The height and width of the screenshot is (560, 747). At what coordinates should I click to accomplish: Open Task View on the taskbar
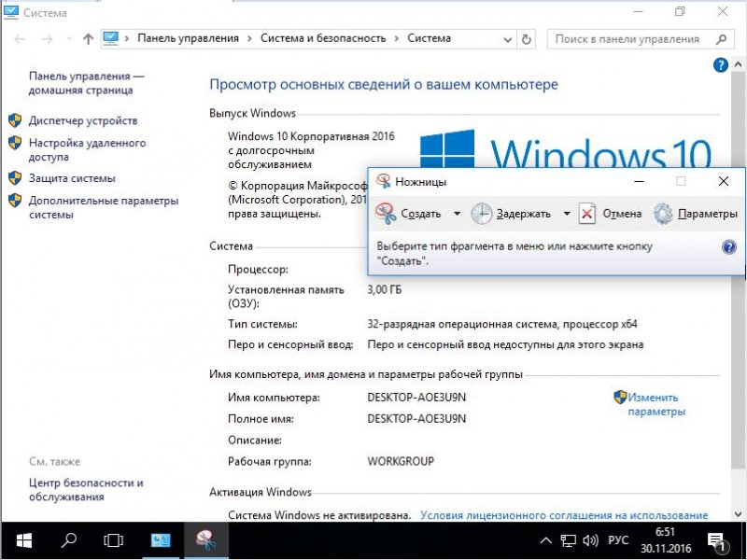pyautogui.click(x=113, y=540)
